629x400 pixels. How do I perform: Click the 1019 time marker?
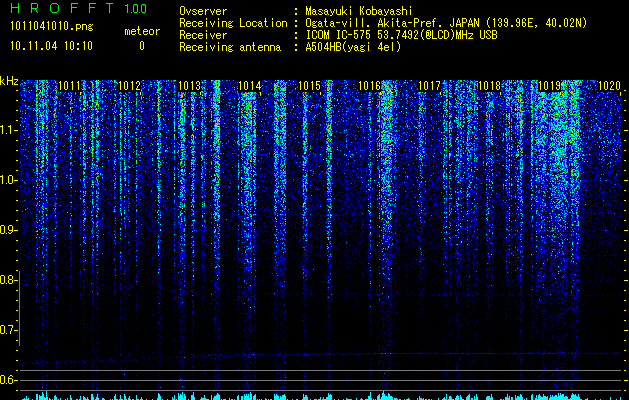tap(549, 86)
